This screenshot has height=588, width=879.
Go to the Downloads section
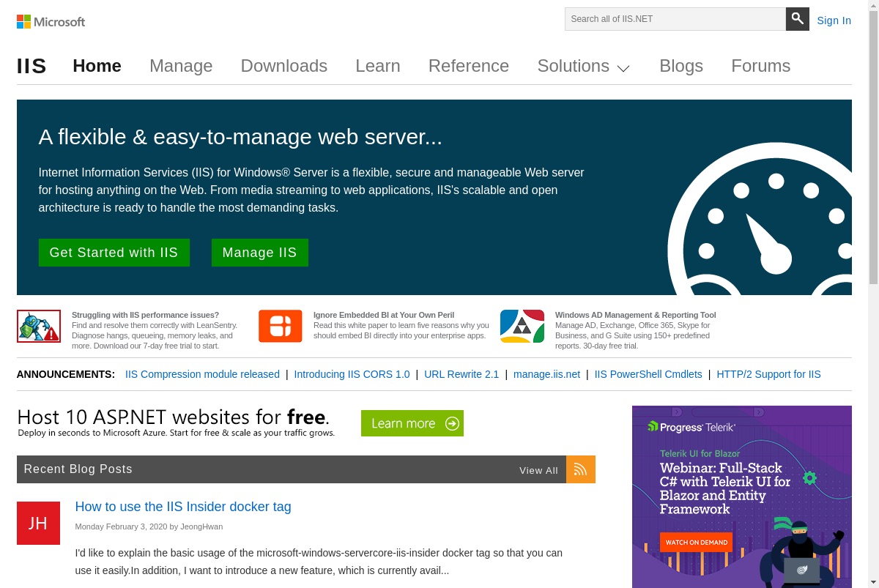284,66
